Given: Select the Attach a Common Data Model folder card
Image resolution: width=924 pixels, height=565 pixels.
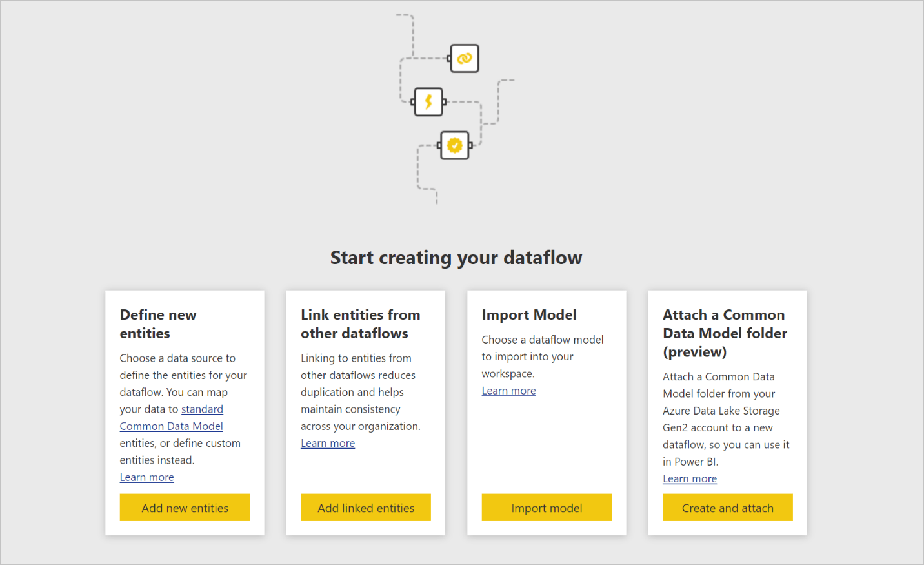Looking at the screenshot, I should point(727,413).
